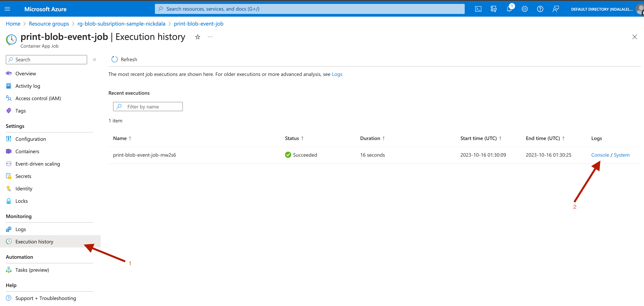Click start time 2023-10-16 01:30:09
This screenshot has width=644, height=306.
click(x=483, y=155)
